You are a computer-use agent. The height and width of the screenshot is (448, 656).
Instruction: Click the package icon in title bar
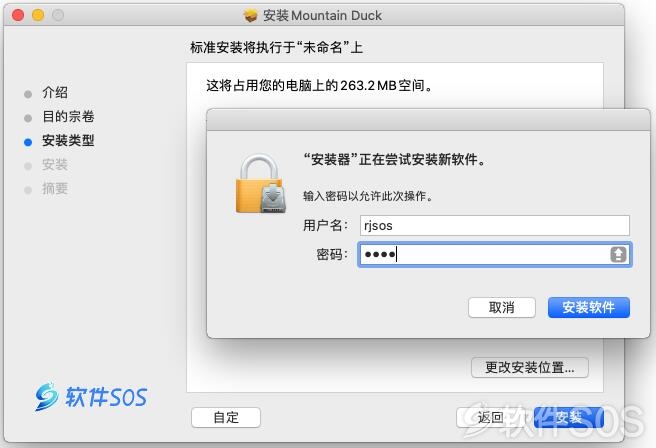coord(250,15)
